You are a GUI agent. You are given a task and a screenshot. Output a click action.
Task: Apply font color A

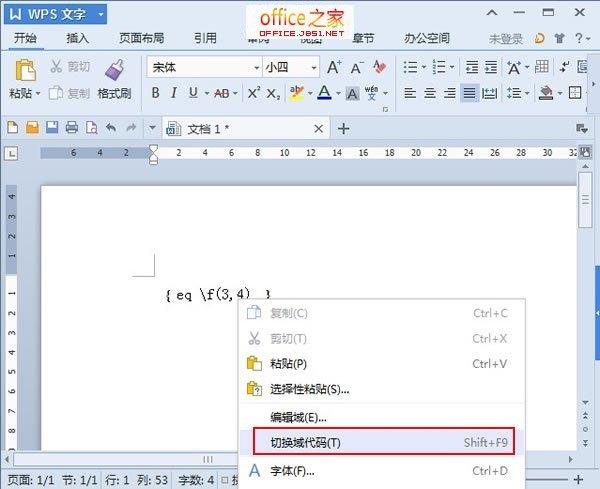pos(324,93)
